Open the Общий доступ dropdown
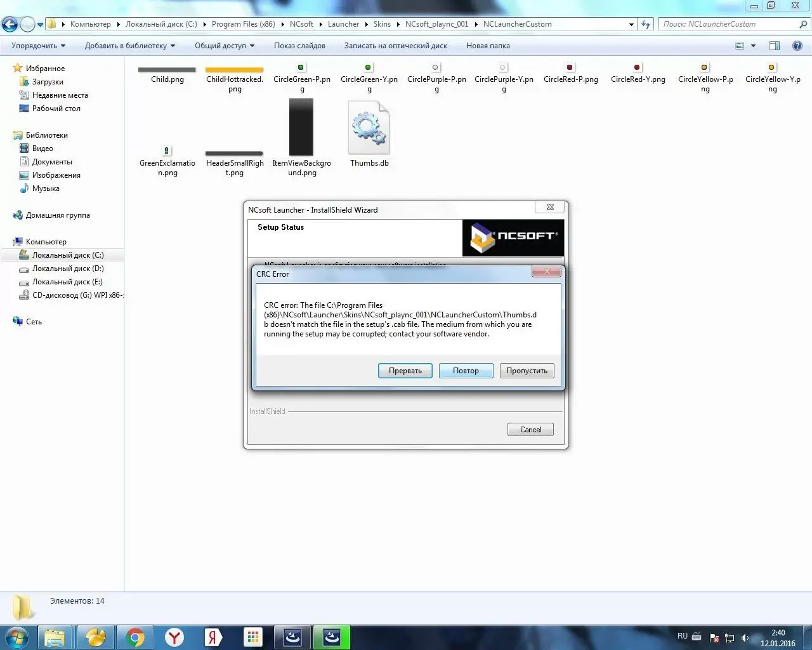The width and height of the screenshot is (812, 650). [225, 46]
